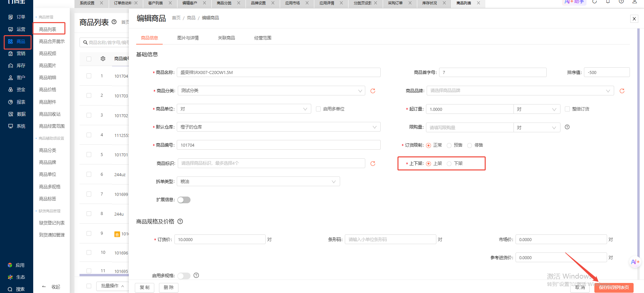Viewport: 644px width, 293px height.
Task: Open the AI+ 助手 button in the top bar
Action: (x=574, y=2)
